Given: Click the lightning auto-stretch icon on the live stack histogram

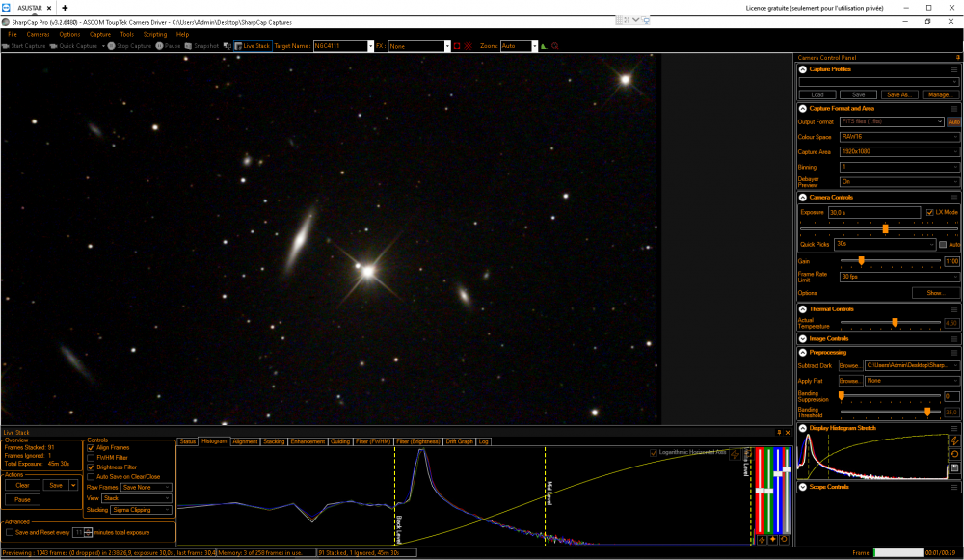Looking at the screenshot, I should (x=735, y=454).
